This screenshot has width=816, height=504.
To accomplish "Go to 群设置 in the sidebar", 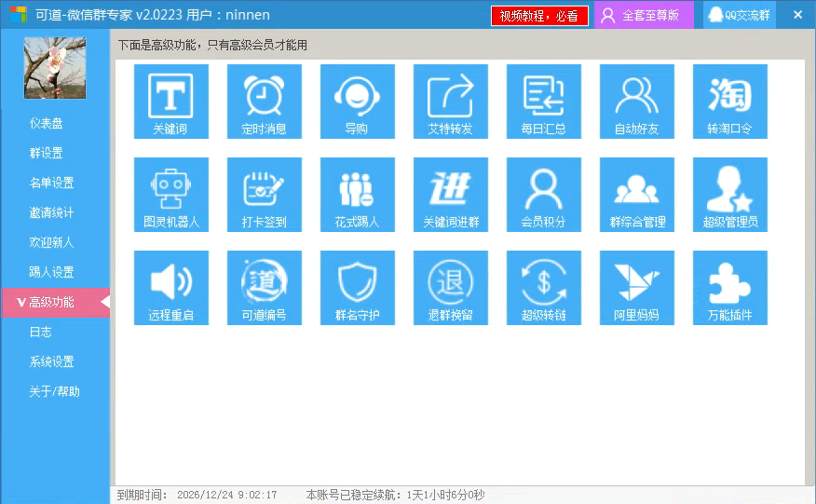I will pos(47,153).
